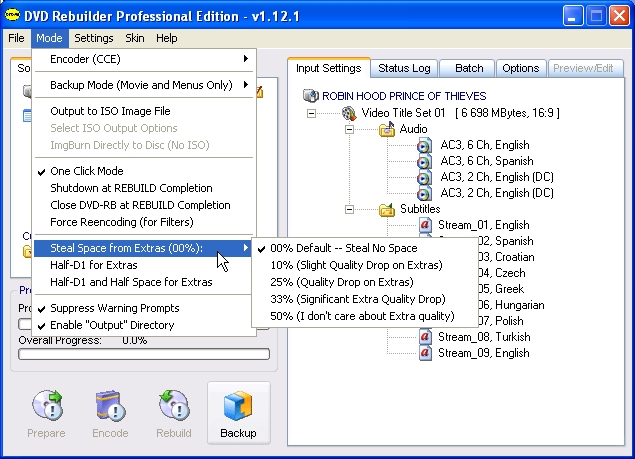Collapse Video Title Set 01 node

coord(311,113)
